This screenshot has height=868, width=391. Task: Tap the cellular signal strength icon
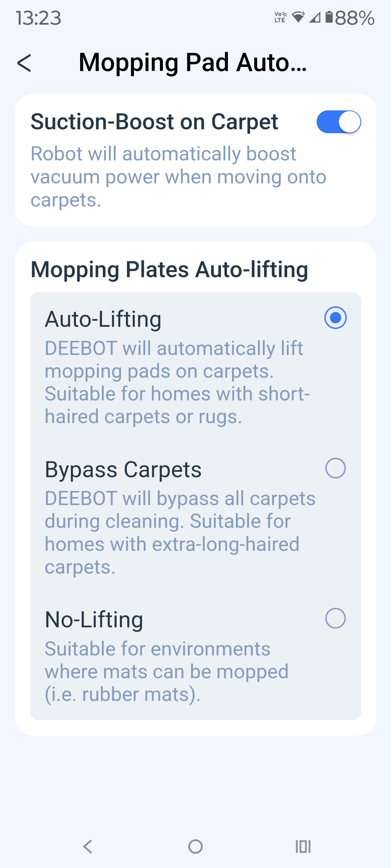[315, 17]
